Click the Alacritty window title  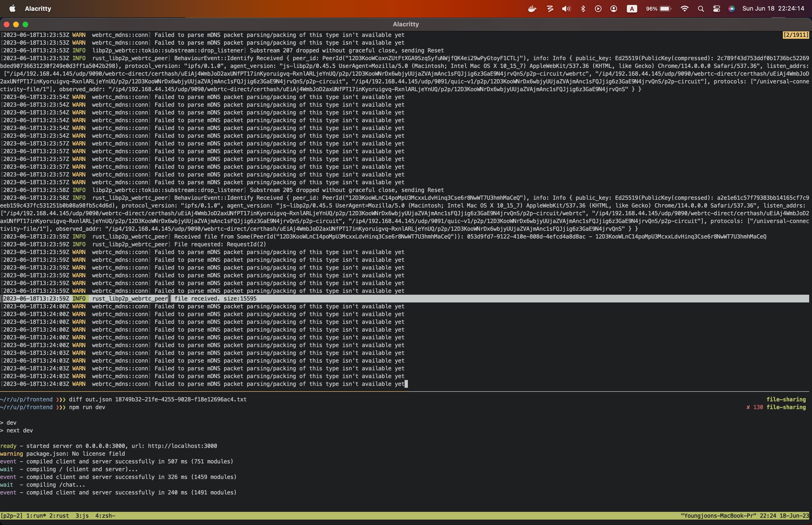point(406,24)
